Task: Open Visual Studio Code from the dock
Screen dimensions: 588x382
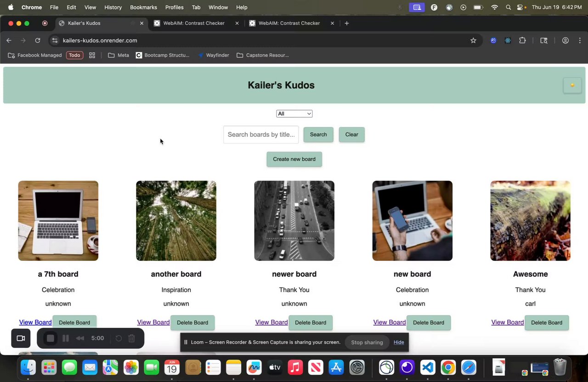Action: pos(428,367)
